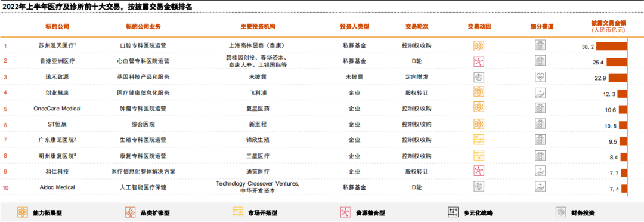Click the 38.2 transaction amount bar
Viewport: 644px width, 222px height.
pos(612,46)
